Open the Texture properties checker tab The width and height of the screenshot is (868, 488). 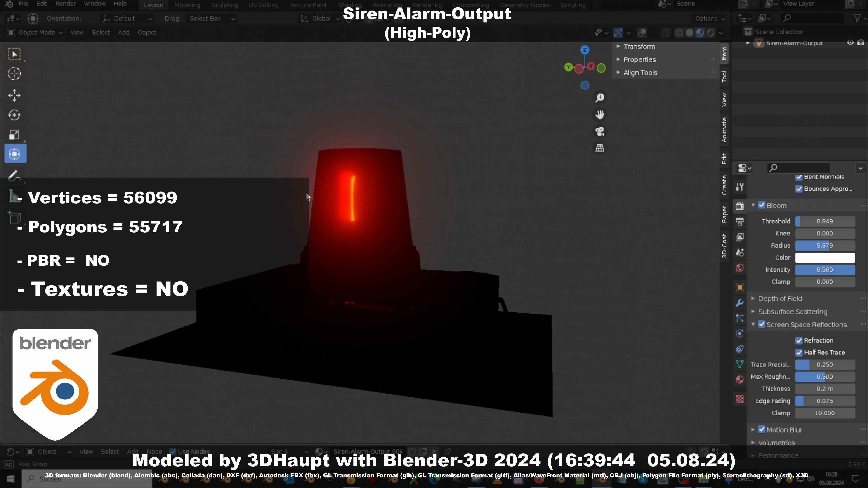tap(740, 399)
